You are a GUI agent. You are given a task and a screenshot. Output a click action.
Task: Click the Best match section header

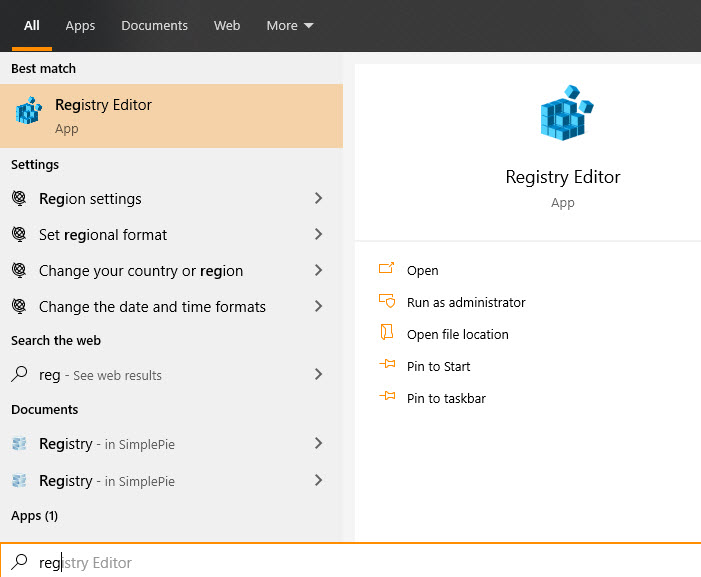pos(43,68)
